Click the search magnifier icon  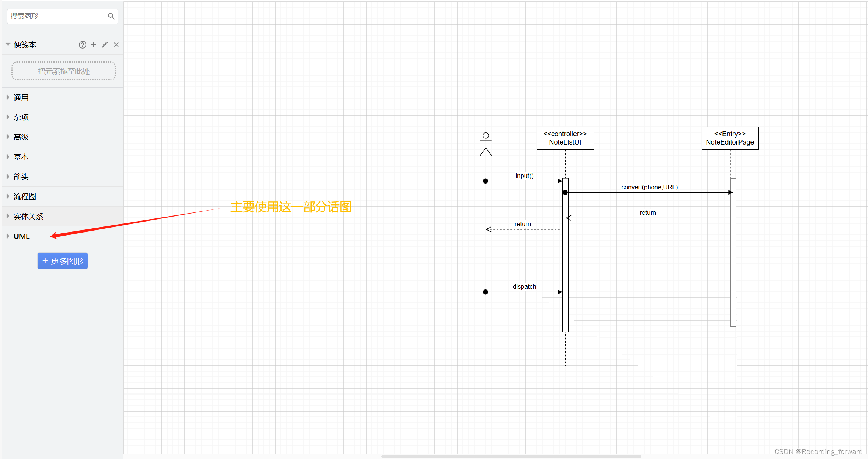pyautogui.click(x=111, y=16)
